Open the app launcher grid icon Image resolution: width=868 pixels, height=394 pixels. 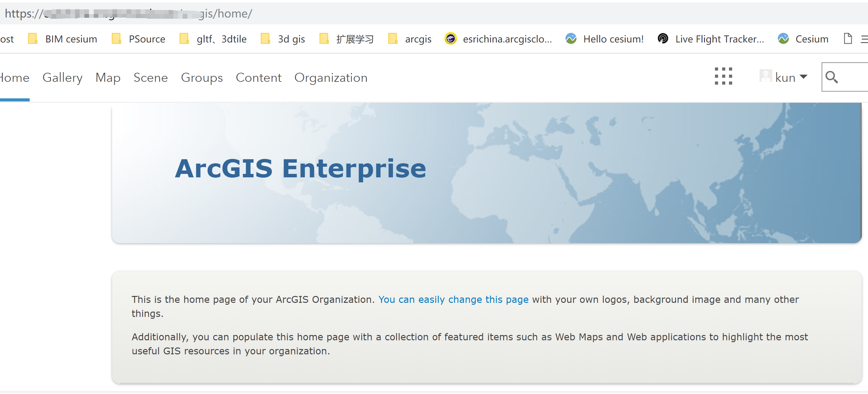[x=723, y=76]
